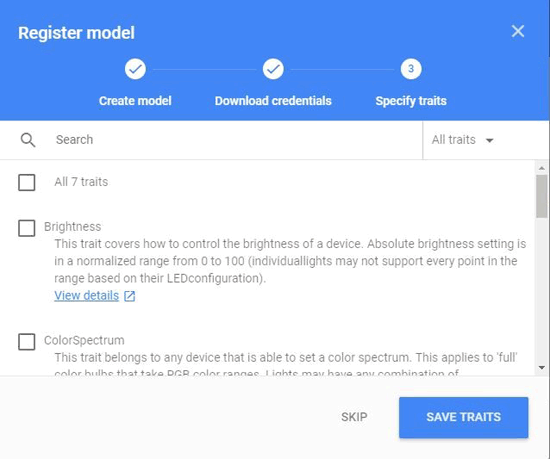
Task: Click the scrollbar up arrow
Action: point(542,169)
